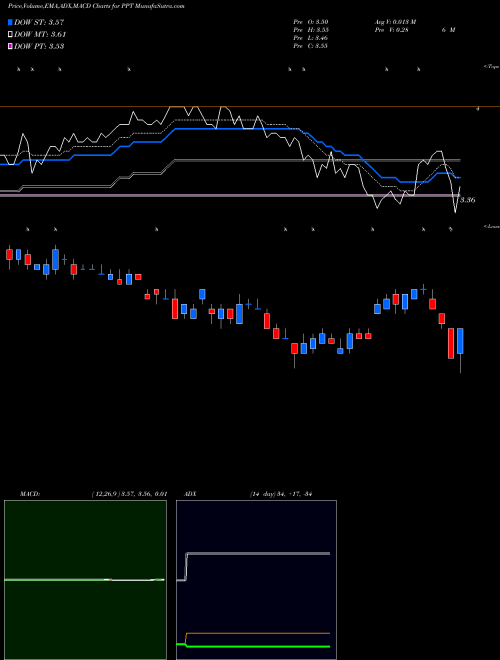Click the gray ADX line in ADX panel
This screenshot has height=660, width=500.
coord(258,554)
